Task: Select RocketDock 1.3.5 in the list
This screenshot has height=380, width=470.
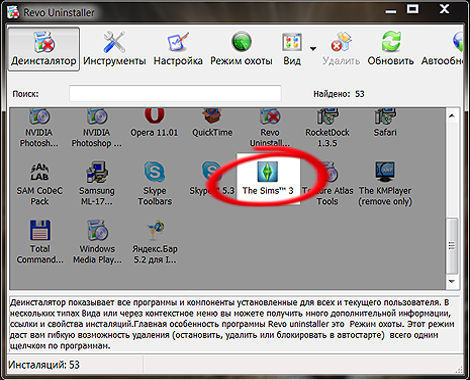Action: (x=327, y=128)
